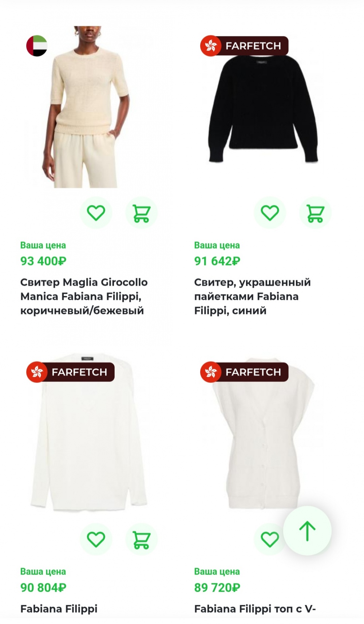Add black sequin sweater to cart

coord(315,213)
